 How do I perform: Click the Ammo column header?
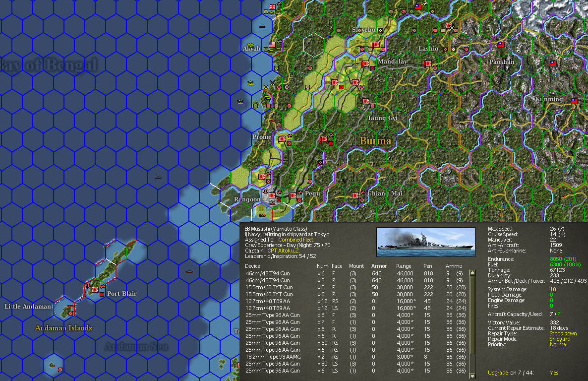(454, 266)
